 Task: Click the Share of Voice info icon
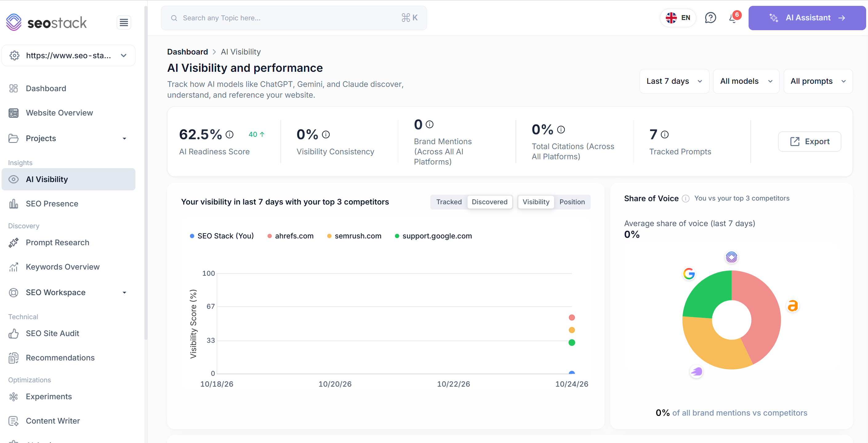coord(685,199)
